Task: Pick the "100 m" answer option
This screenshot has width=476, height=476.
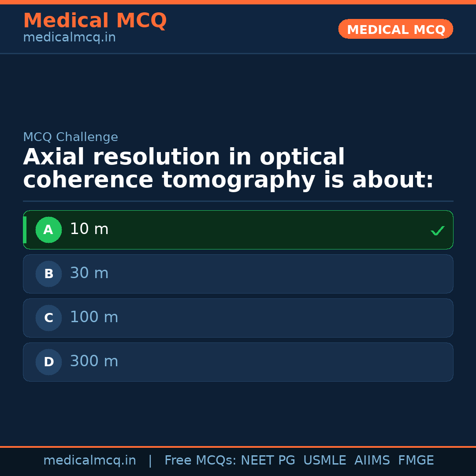Action: click(x=238, y=318)
